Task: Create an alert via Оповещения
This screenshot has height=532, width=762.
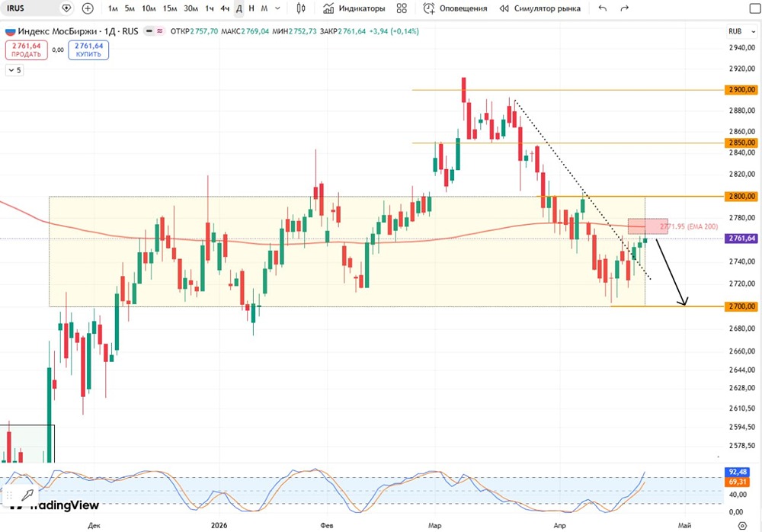Action: (x=455, y=8)
